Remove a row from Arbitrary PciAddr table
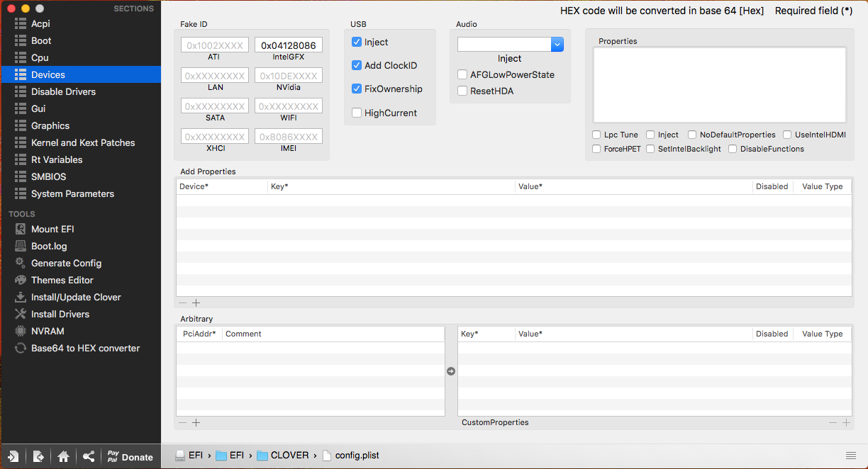The width and height of the screenshot is (868, 469). coord(183,422)
